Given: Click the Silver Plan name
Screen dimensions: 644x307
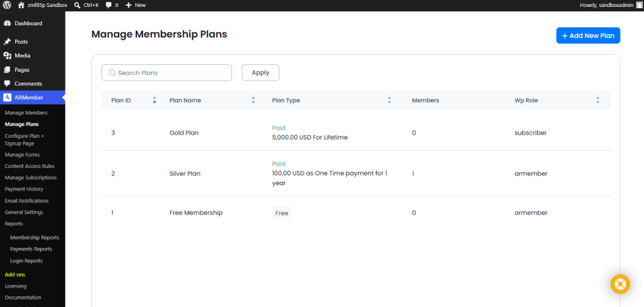Looking at the screenshot, I should [x=185, y=174].
